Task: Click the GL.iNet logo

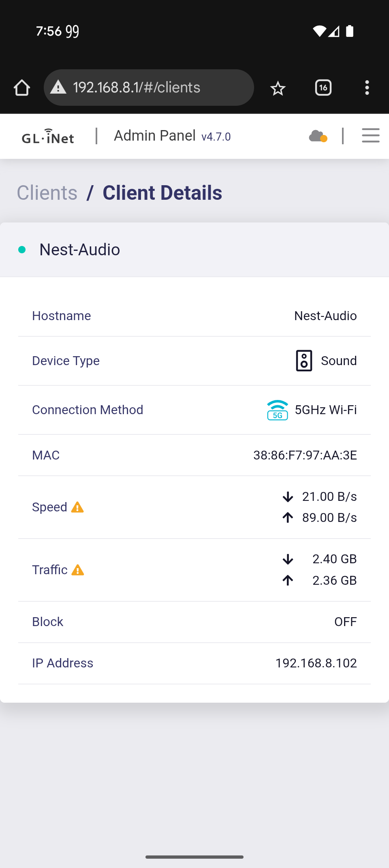Action: pos(48,137)
